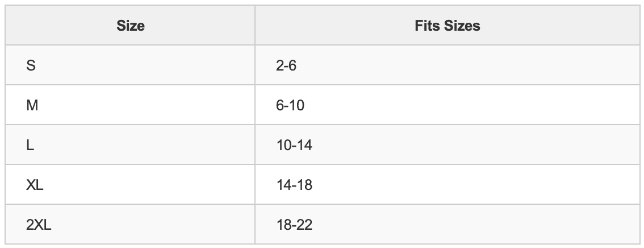Click the letter S in the first row

[x=31, y=65]
